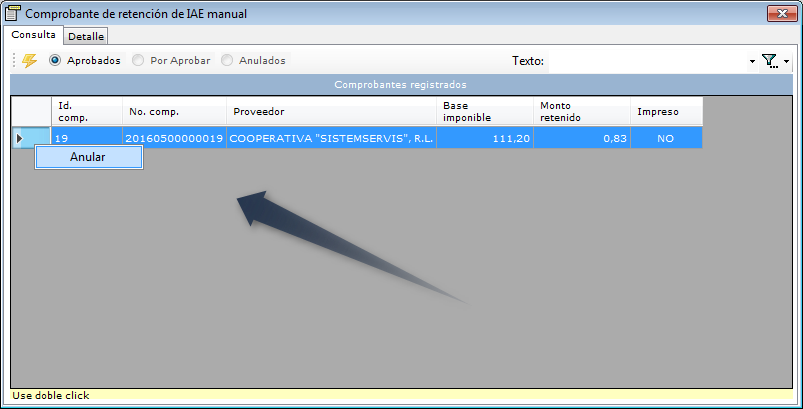The height and width of the screenshot is (409, 803).
Task: Click the lightning bolt refresh icon
Action: pyautogui.click(x=30, y=60)
